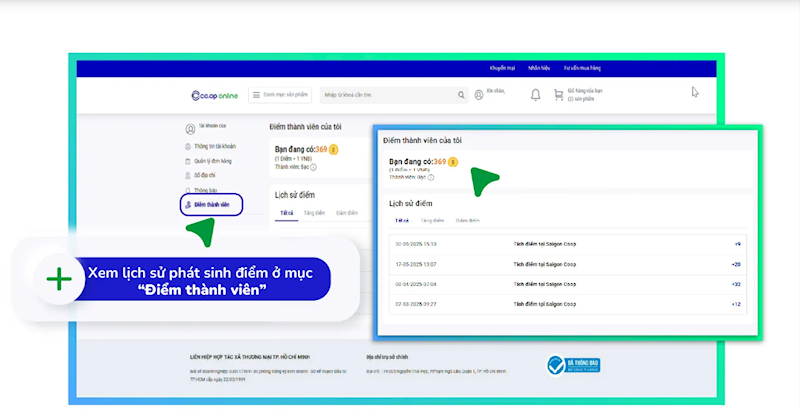This screenshot has width=800, height=411.
Task: Open the shopping cart icon
Action: click(x=559, y=95)
